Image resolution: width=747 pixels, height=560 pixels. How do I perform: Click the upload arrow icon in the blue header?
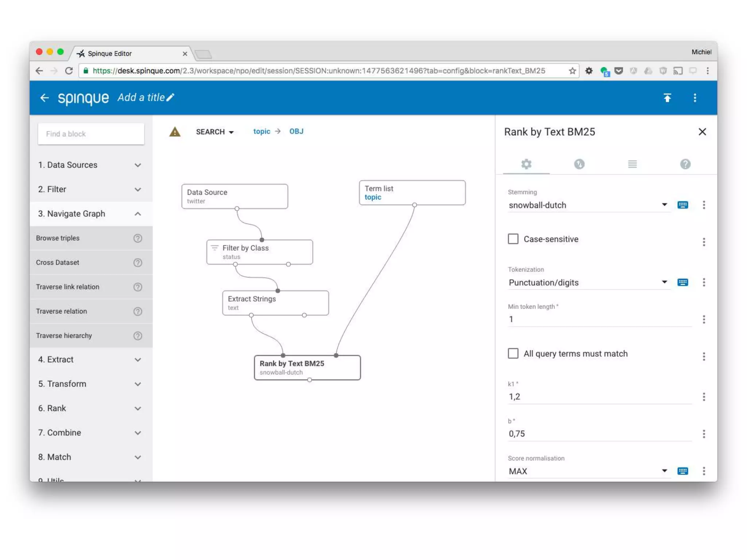point(667,98)
